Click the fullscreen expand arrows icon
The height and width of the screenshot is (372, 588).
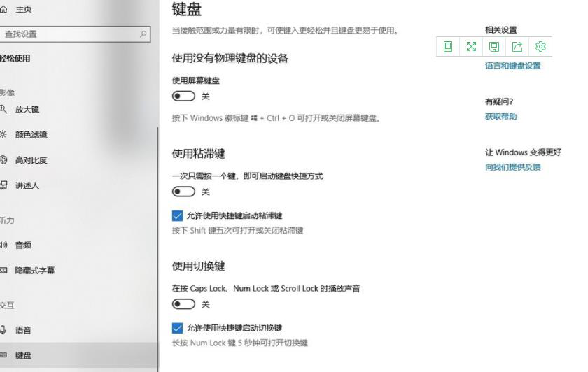point(471,46)
